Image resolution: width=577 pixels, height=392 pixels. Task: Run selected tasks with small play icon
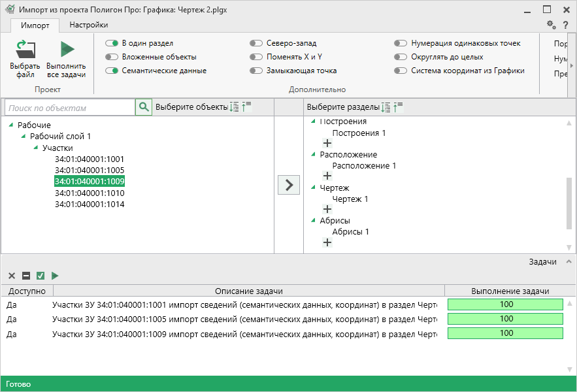(x=55, y=276)
